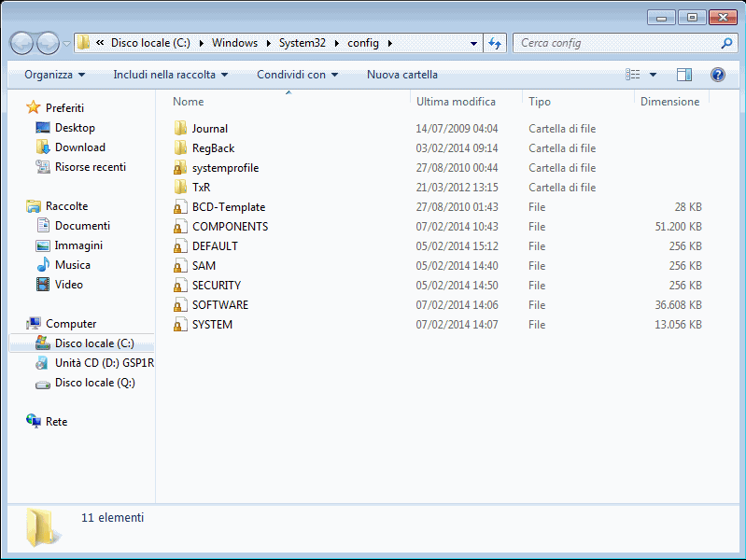Select the Journal folder icon
The height and width of the screenshot is (560, 746).
[x=180, y=128]
